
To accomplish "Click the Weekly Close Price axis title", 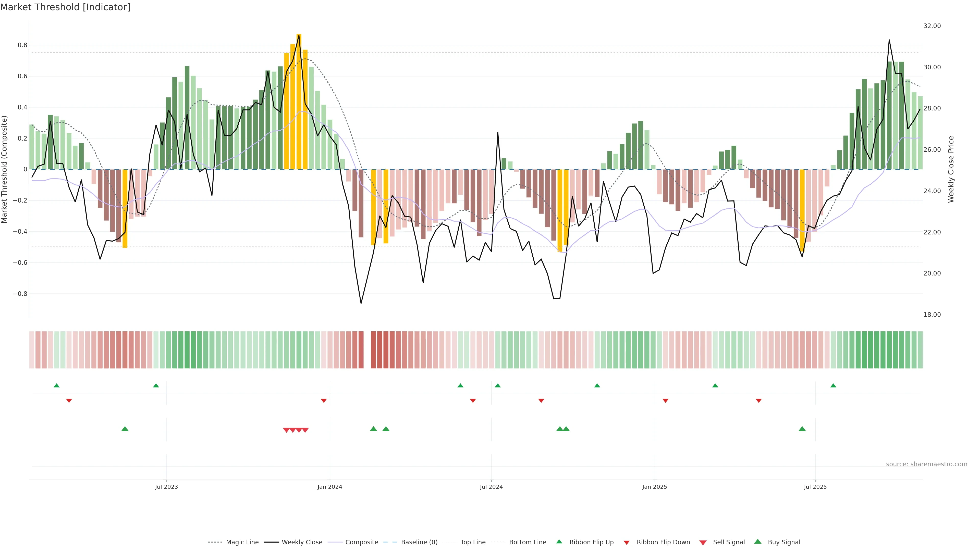I will point(951,169).
